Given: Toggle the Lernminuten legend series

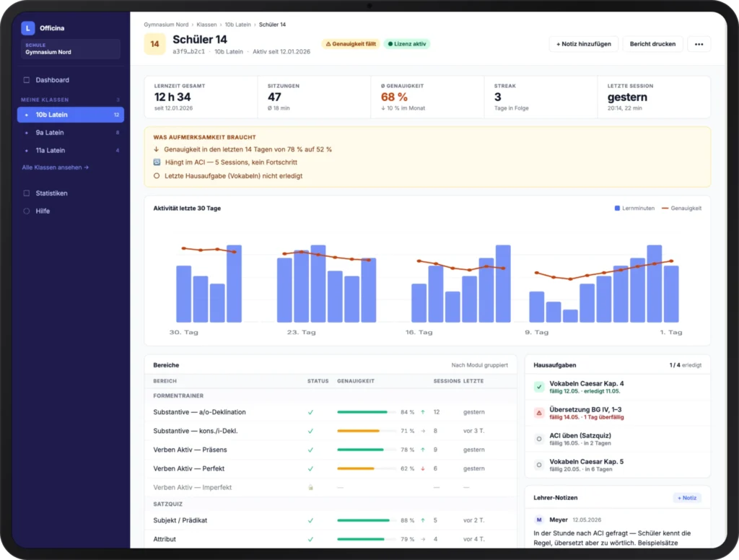Looking at the screenshot, I should coord(634,209).
